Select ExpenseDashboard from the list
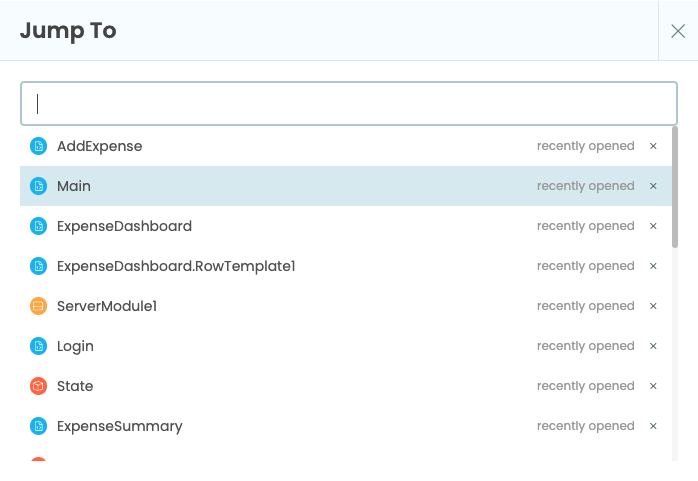Viewport: 698px width, 481px height. [124, 226]
